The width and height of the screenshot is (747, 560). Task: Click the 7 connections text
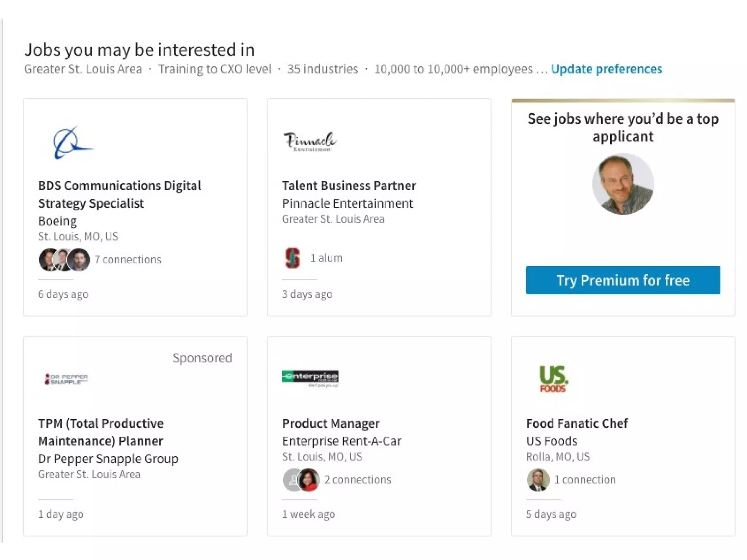pos(128,260)
